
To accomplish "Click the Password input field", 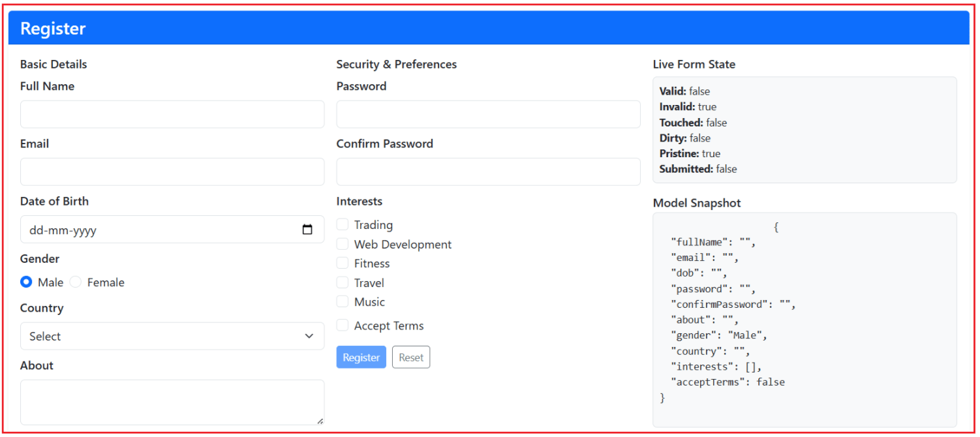I will (x=488, y=113).
